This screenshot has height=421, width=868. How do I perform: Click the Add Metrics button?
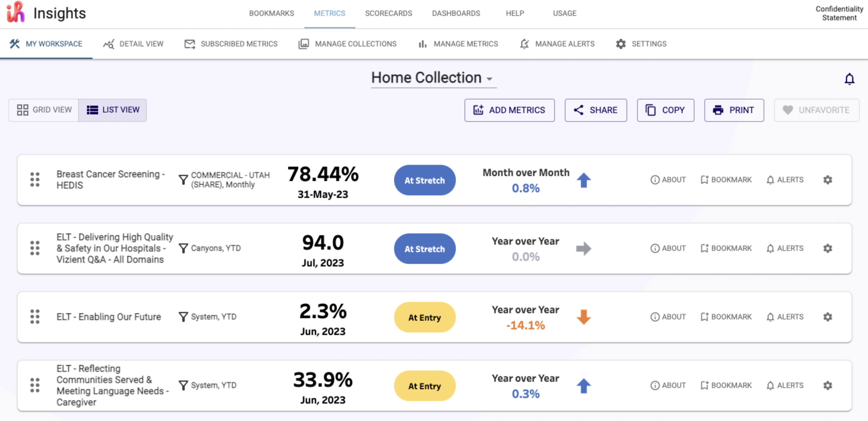[x=509, y=110]
